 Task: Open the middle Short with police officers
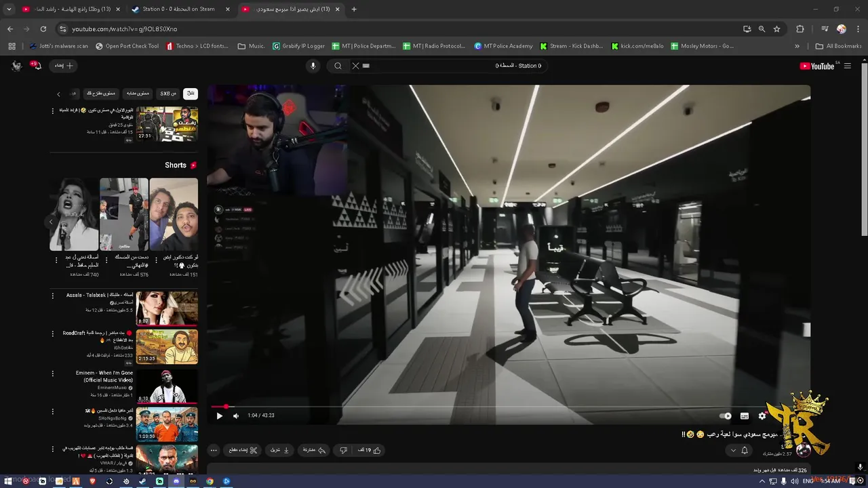click(x=124, y=214)
